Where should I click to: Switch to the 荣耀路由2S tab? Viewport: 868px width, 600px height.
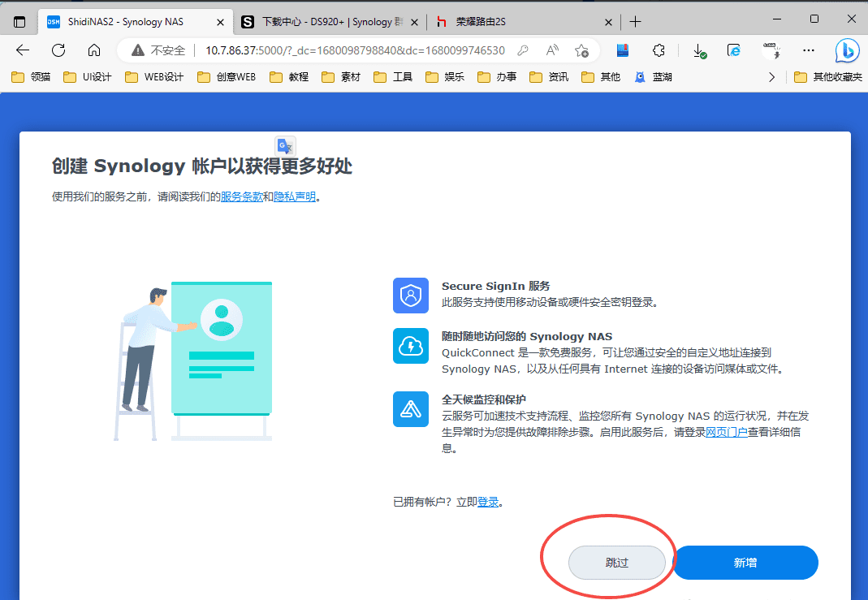(x=520, y=21)
